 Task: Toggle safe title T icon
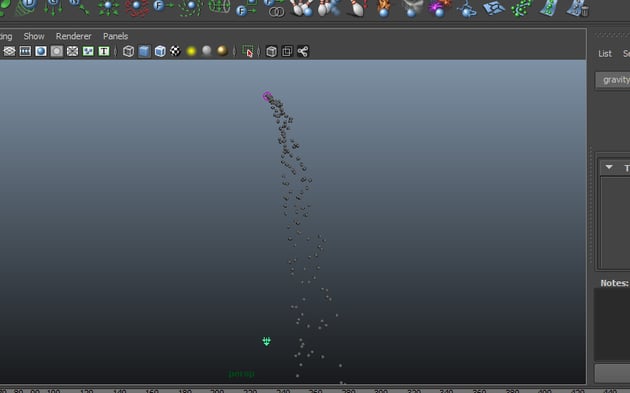[104, 51]
